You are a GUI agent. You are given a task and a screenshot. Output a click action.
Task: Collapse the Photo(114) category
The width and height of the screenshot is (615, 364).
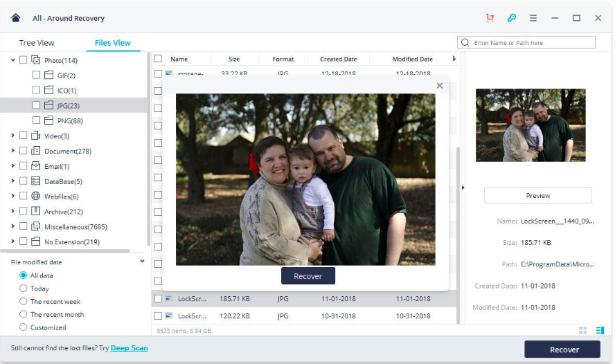[x=13, y=60]
